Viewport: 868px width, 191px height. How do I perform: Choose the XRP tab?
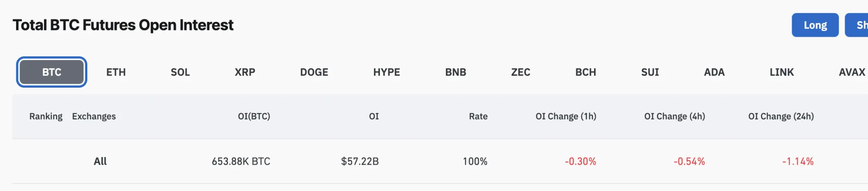(x=245, y=72)
